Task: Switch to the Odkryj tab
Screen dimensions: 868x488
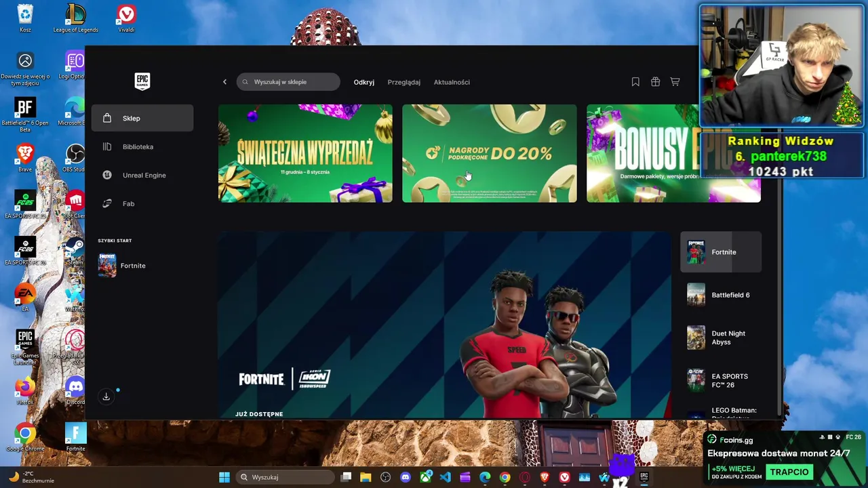Action: [x=364, y=82]
